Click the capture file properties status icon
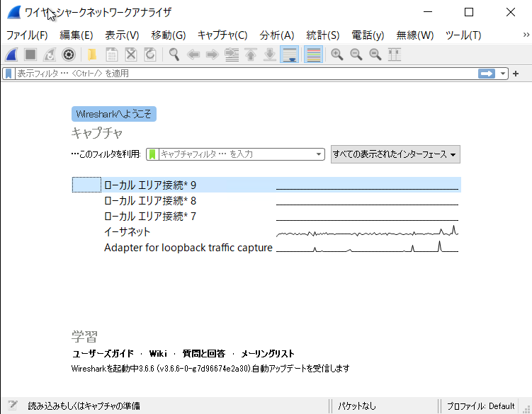Viewport: 532px width, 414px height. 13,406
